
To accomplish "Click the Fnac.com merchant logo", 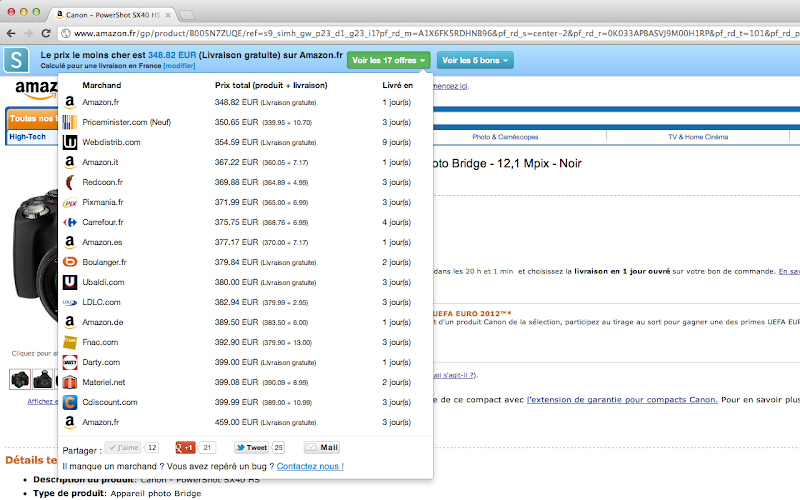I will (x=70, y=342).
